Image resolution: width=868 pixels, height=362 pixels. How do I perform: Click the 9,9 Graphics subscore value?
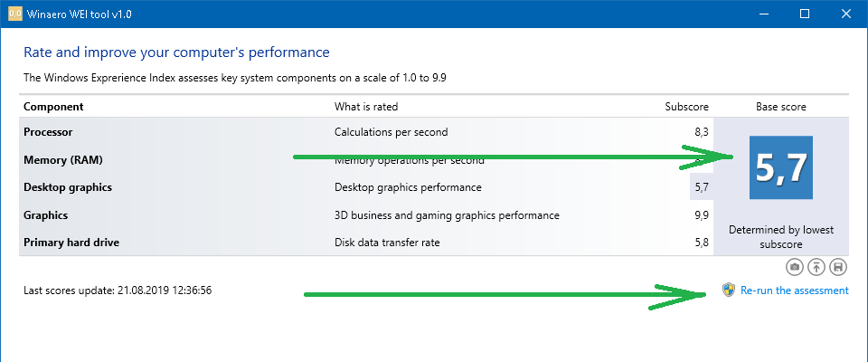pos(702,215)
